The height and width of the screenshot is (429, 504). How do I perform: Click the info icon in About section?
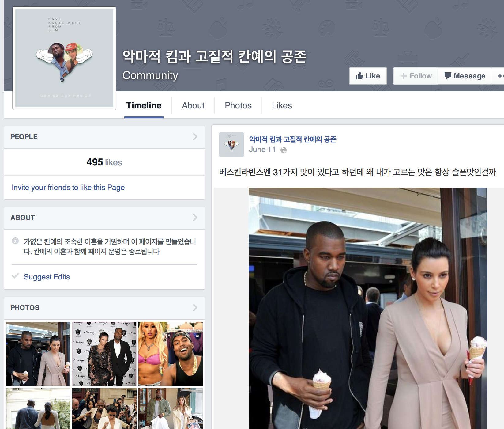(15, 241)
